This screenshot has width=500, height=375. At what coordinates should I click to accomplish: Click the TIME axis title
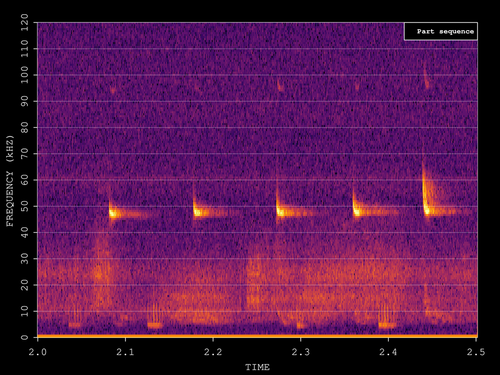pos(257,367)
